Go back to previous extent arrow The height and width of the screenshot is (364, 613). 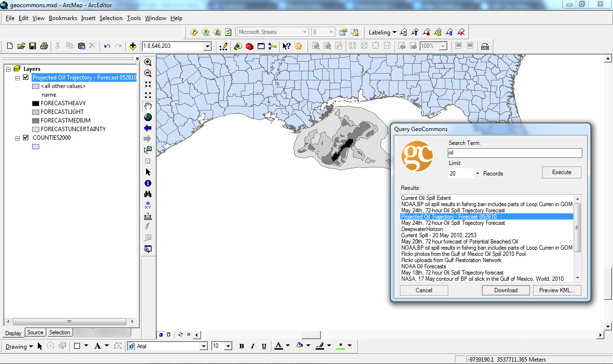click(148, 128)
